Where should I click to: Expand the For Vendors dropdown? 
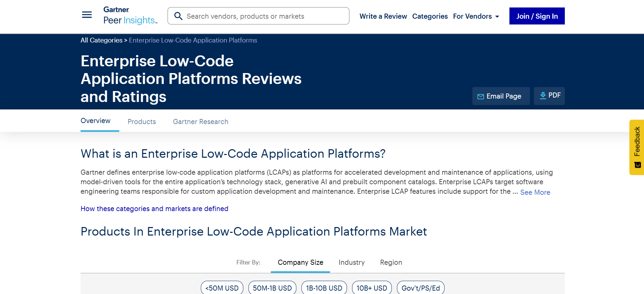(x=476, y=16)
